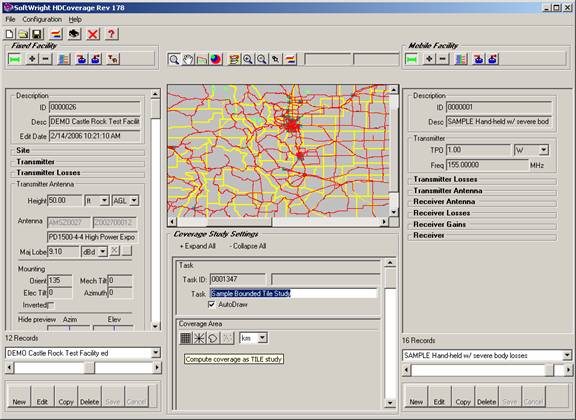Viewport: 576px width, 420px height.
Task: Click the map layers icon on map toolbar
Action: (234, 59)
